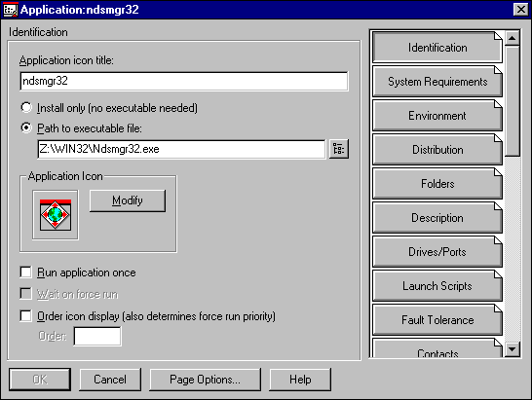This screenshot has width=532, height=400.
Task: Open Help for this dialog
Action: [x=300, y=380]
